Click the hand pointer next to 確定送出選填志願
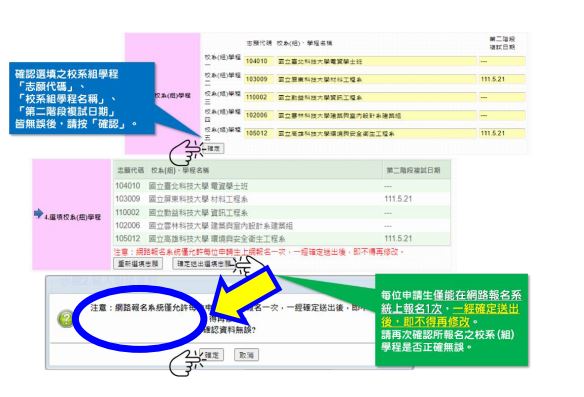 pos(249,266)
